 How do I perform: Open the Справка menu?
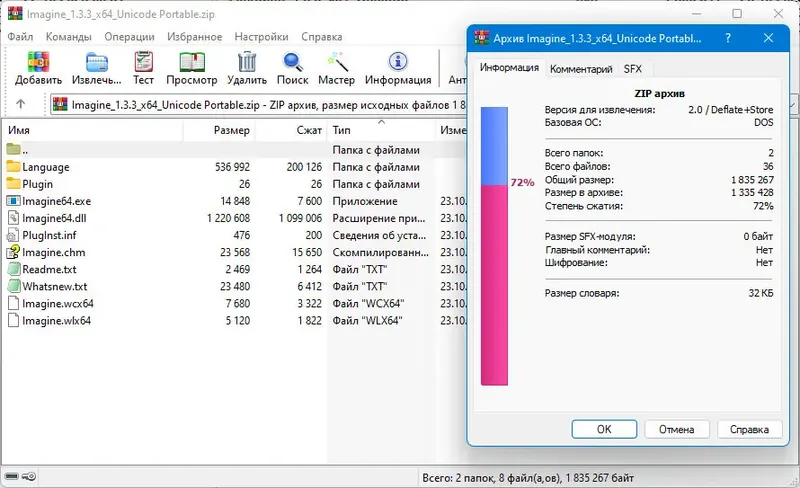point(321,37)
